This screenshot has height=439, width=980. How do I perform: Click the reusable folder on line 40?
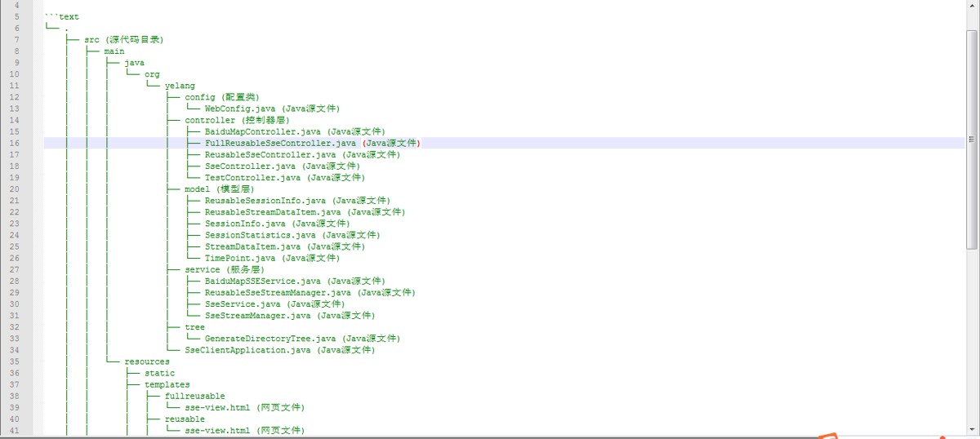[x=185, y=418]
